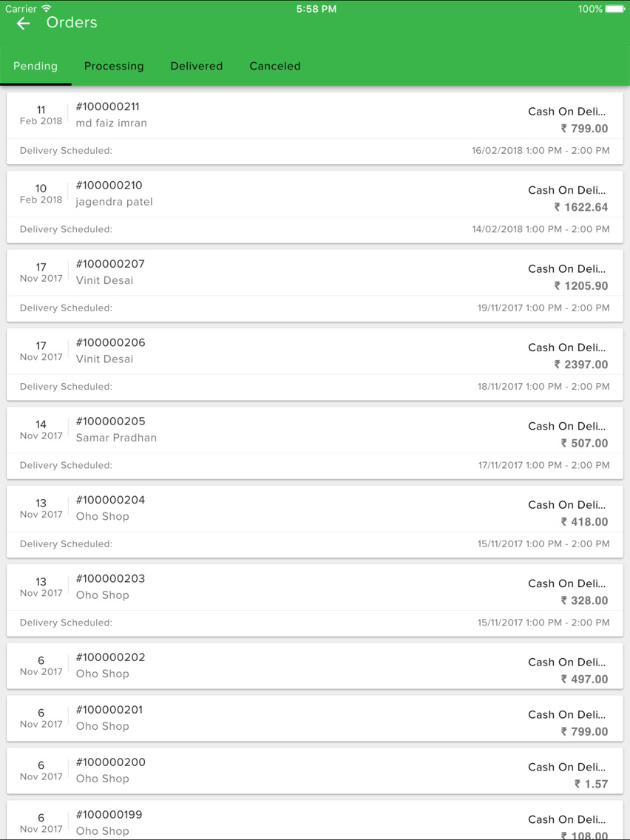This screenshot has width=630, height=840.
Task: Tap the Orders page title
Action: 72,22
